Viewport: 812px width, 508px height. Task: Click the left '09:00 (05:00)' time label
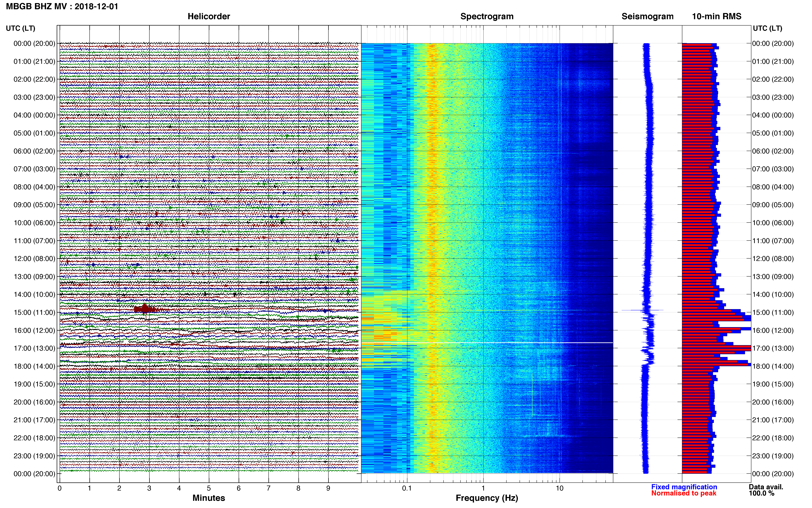(34, 205)
